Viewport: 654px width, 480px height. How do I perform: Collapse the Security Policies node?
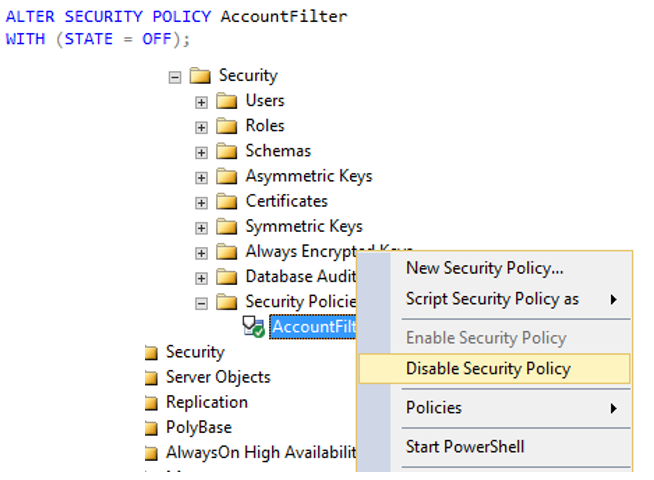pos(201,303)
